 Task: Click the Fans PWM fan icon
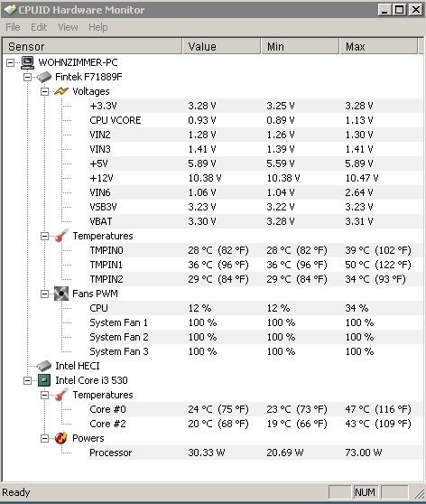click(61, 294)
